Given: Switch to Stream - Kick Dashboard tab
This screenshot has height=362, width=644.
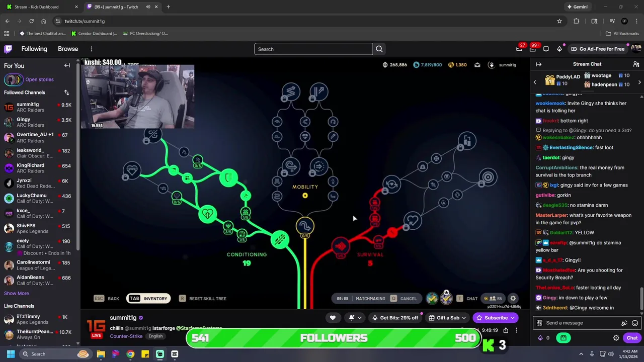Looking at the screenshot, I should 41,7.
